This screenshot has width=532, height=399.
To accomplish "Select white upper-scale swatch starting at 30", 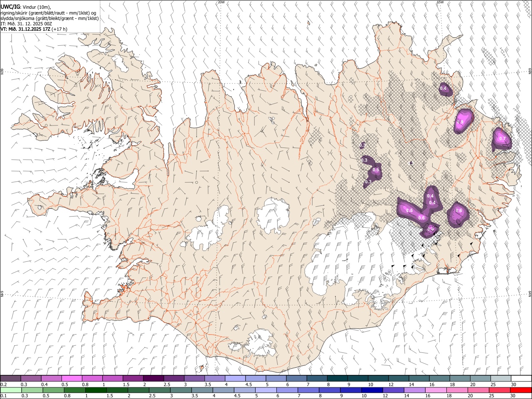I will click(x=522, y=378).
